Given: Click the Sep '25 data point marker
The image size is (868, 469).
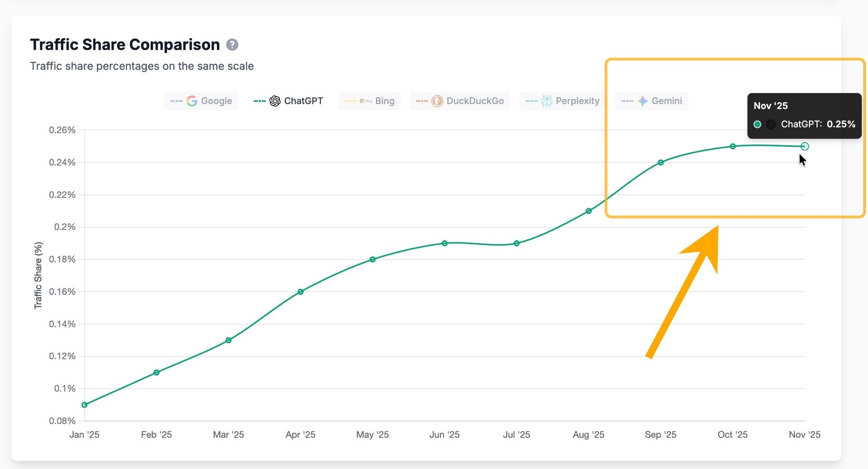Looking at the screenshot, I should [x=661, y=162].
